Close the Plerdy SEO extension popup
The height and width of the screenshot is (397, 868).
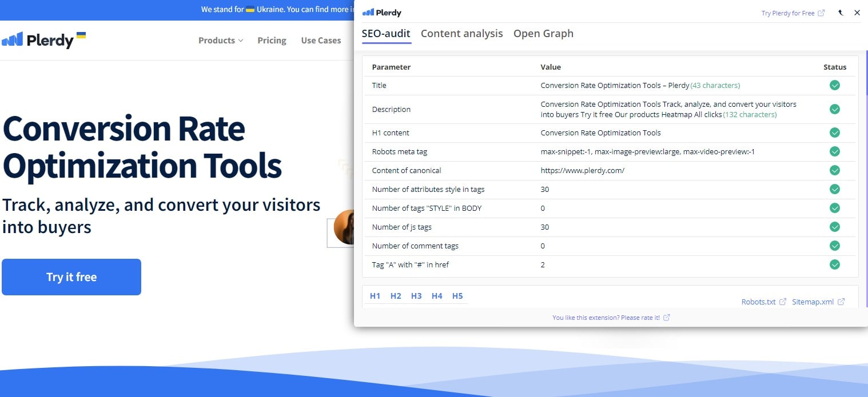coord(857,13)
